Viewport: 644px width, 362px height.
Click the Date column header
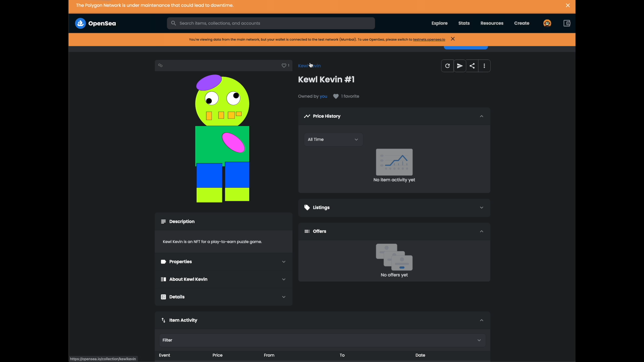pyautogui.click(x=420, y=355)
